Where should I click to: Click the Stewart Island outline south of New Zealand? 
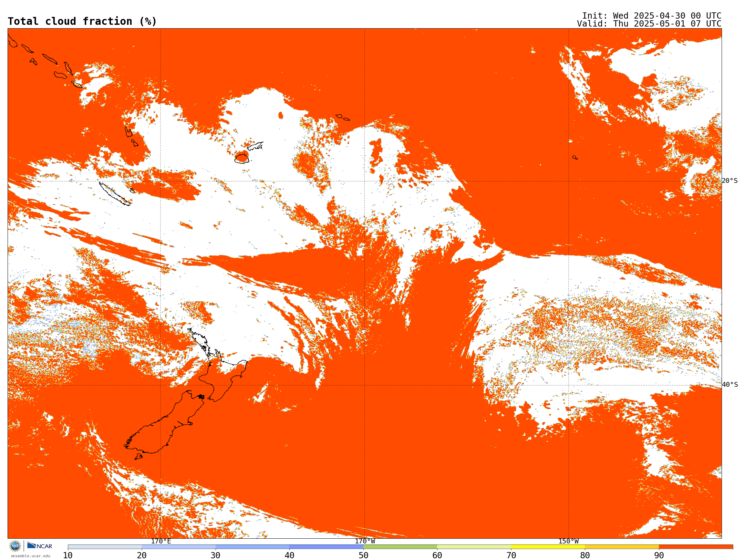point(138,457)
